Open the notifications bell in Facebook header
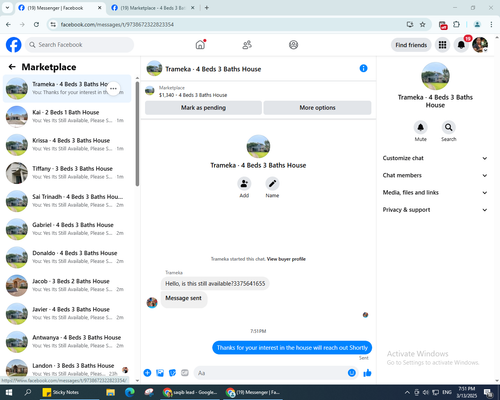The width and height of the screenshot is (500, 400). [461, 45]
